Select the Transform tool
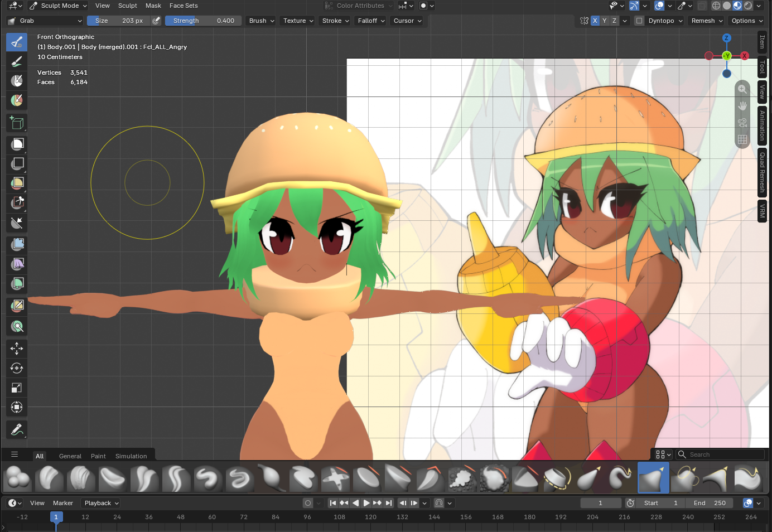Screen dimensions: 772x532 pyautogui.click(x=17, y=407)
